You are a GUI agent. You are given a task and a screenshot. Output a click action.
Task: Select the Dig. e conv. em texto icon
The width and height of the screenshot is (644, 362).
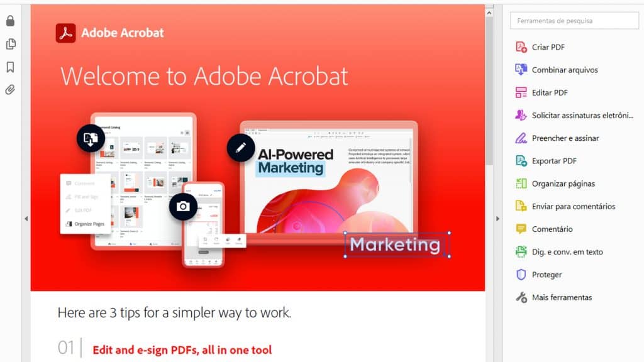[x=521, y=251]
